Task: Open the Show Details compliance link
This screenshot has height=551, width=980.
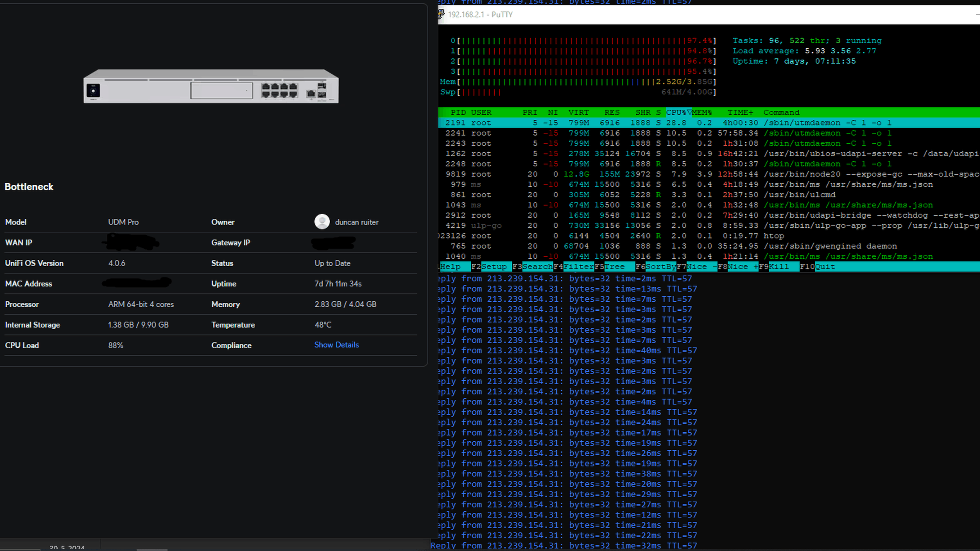Action: coord(336,345)
